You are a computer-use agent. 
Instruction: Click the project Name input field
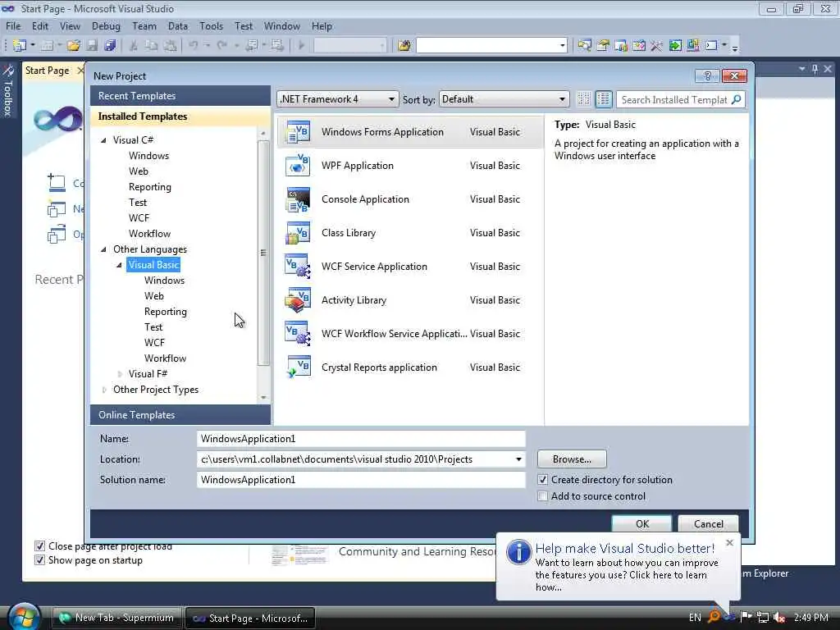pyautogui.click(x=361, y=439)
